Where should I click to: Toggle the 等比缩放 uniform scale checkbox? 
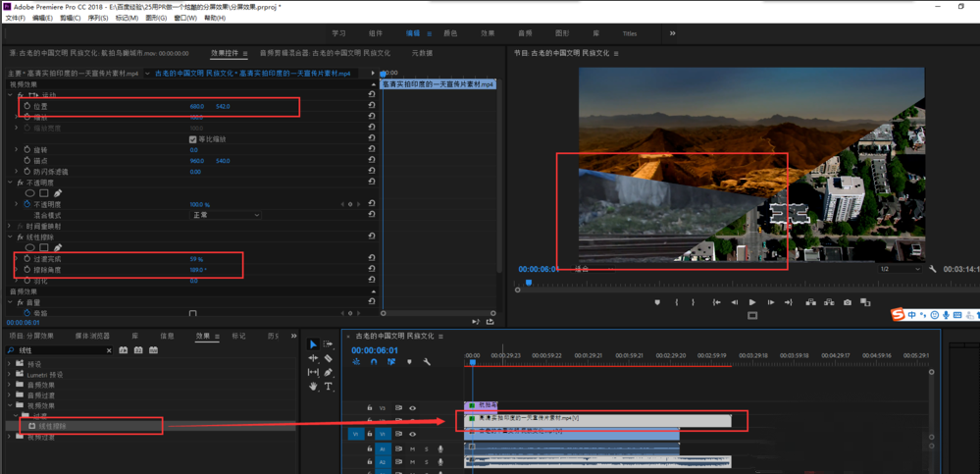click(x=193, y=139)
